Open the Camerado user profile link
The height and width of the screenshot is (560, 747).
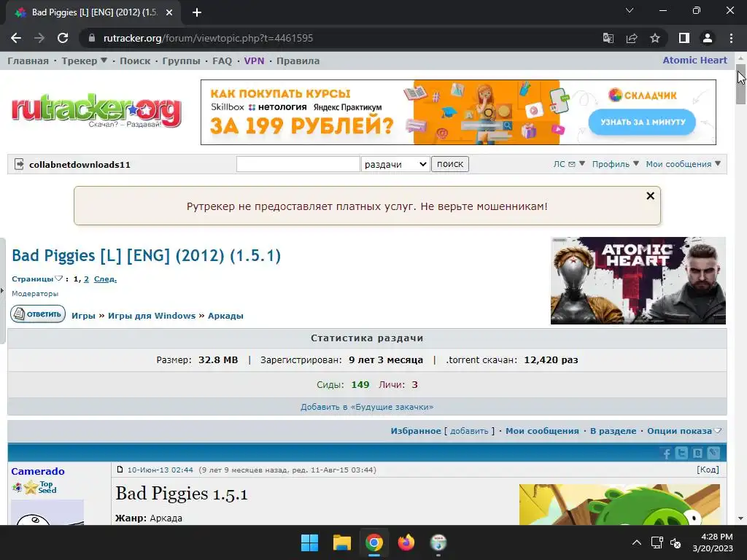(x=38, y=472)
